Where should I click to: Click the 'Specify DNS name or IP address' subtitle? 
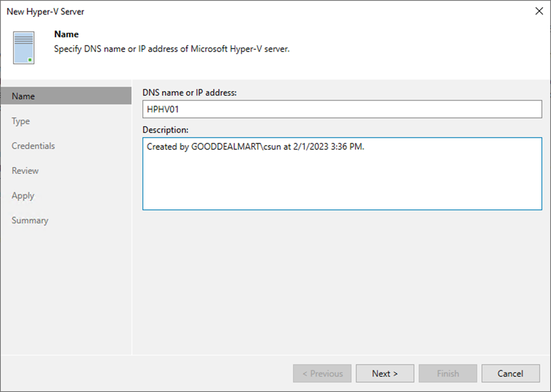click(172, 49)
